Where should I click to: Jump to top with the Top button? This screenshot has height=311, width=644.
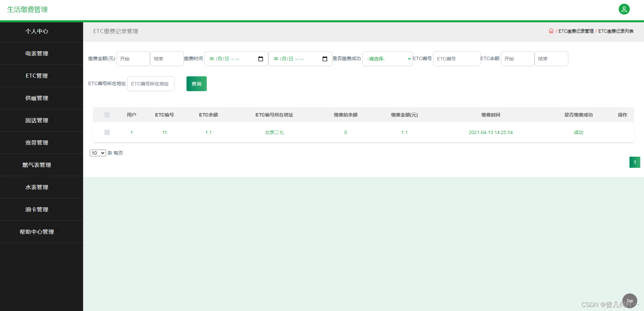click(630, 301)
